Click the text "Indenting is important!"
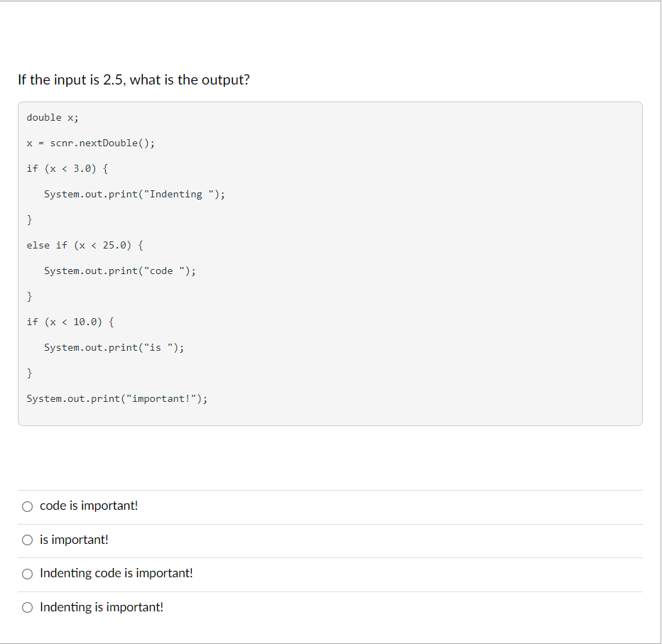This screenshot has height=644, width=662. click(x=101, y=607)
